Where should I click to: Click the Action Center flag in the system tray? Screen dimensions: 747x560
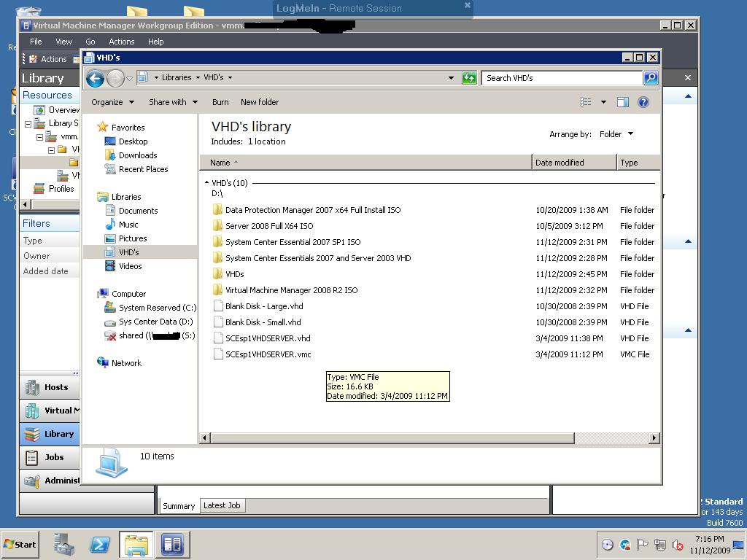pyautogui.click(x=642, y=544)
